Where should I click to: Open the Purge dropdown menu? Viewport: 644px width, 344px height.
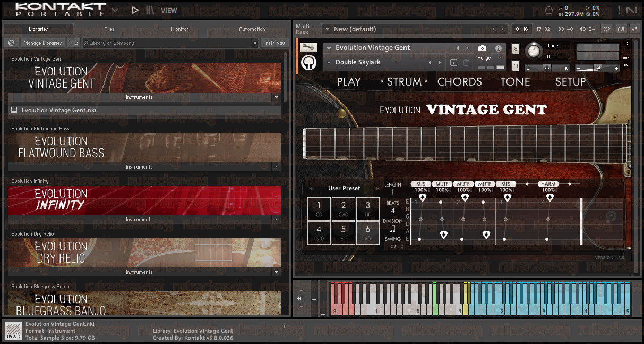click(x=500, y=58)
